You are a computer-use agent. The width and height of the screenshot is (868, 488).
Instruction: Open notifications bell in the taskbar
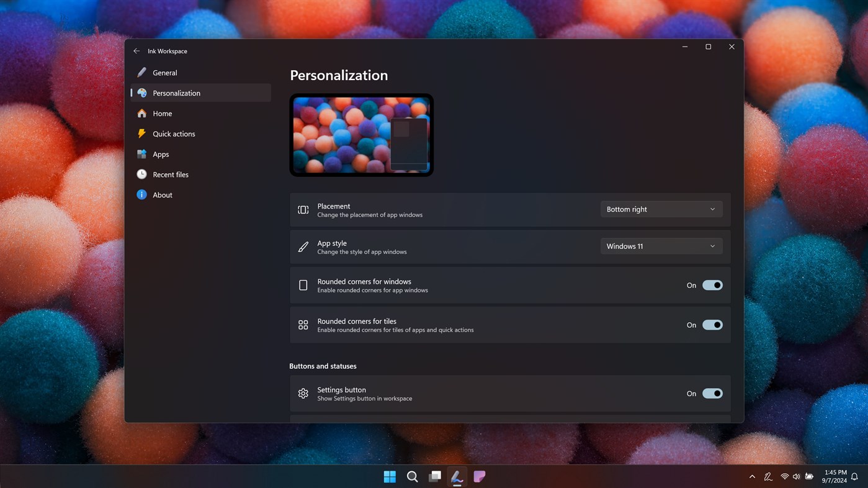[x=854, y=477]
